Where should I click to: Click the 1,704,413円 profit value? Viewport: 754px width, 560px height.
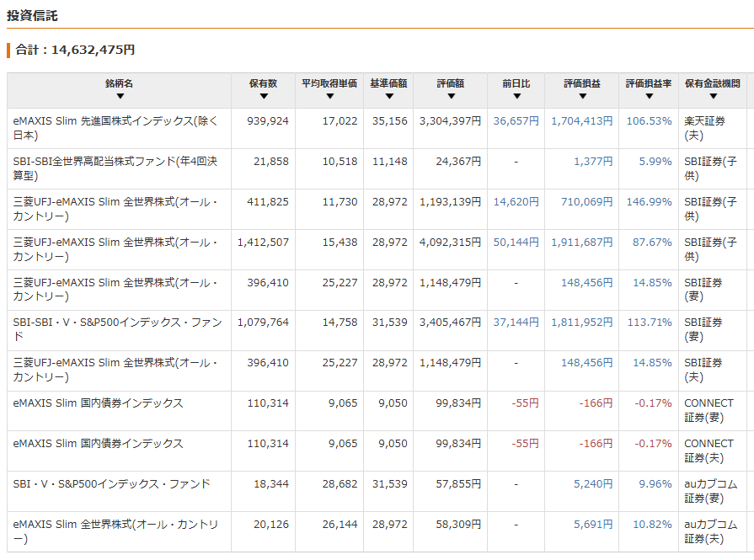[582, 121]
